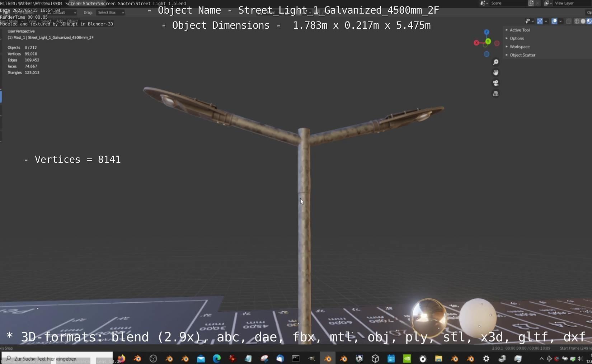Open the panda icon app in taskbar
The image size is (592, 364).
coord(359,358)
